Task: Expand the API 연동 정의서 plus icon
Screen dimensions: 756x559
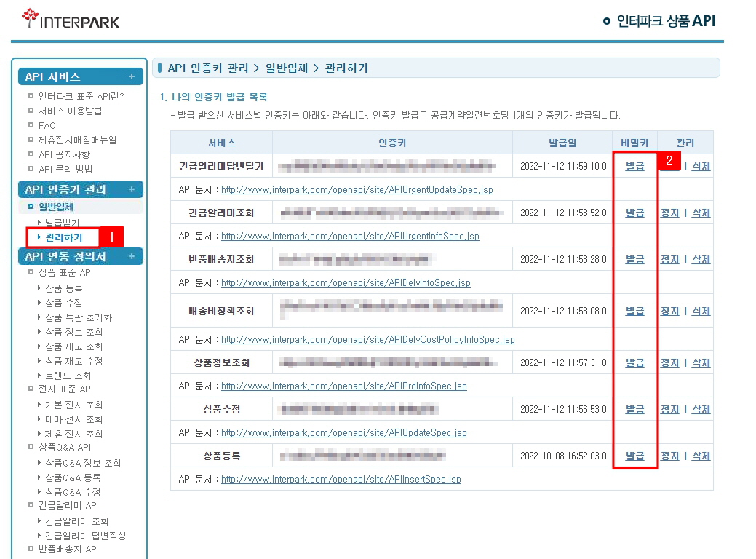Action: tap(132, 257)
